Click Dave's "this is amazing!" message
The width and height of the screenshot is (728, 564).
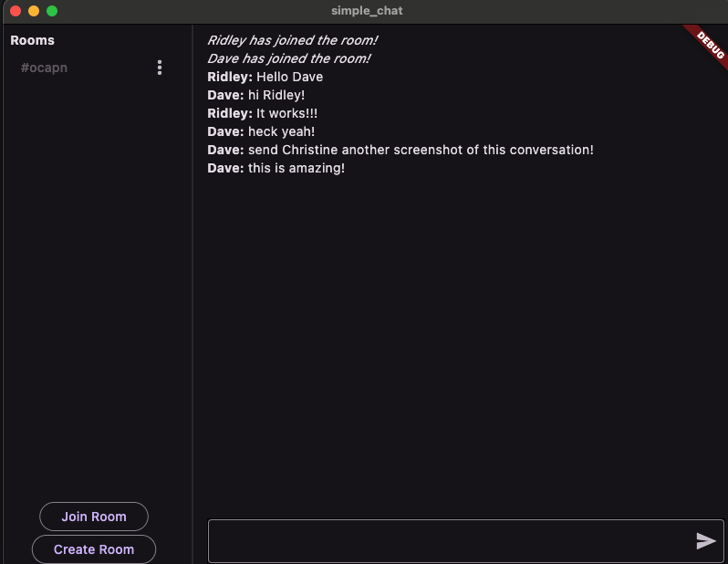[x=276, y=168]
